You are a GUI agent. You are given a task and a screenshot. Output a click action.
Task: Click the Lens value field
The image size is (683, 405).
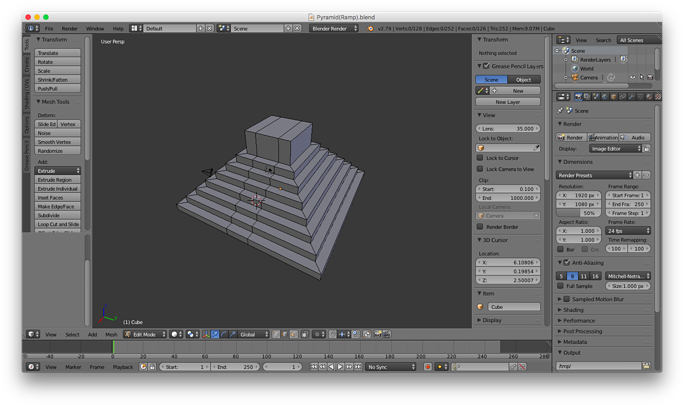click(508, 129)
